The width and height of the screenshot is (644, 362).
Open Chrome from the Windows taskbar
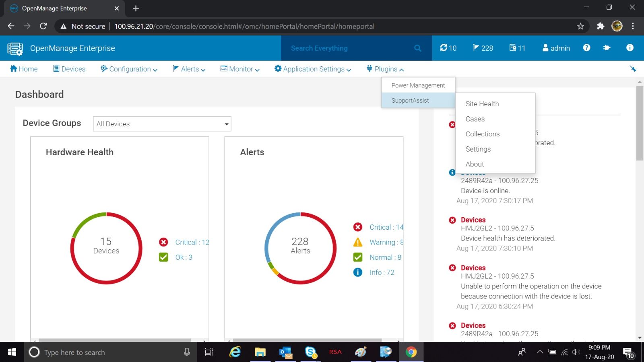tap(411, 352)
